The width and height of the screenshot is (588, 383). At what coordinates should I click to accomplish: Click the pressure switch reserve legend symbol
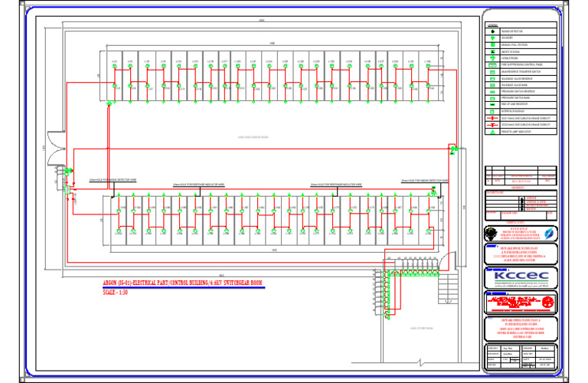493,91
